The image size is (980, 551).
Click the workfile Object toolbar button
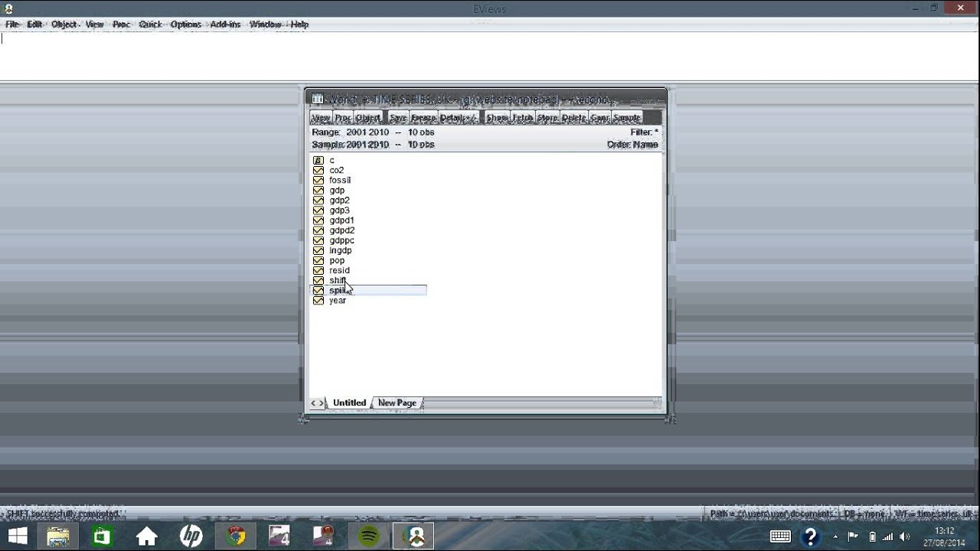367,117
